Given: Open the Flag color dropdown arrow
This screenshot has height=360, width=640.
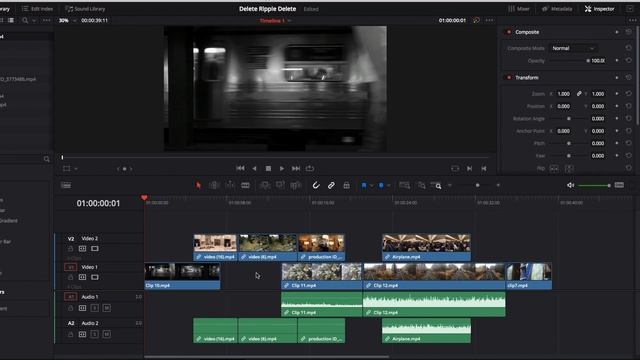Looking at the screenshot, I should click(371, 186).
